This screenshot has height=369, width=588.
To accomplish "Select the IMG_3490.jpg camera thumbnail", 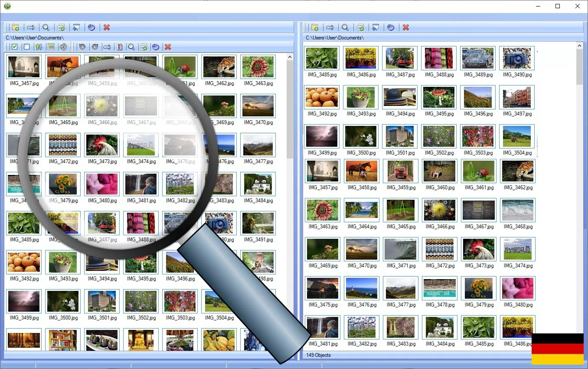I will click(517, 58).
